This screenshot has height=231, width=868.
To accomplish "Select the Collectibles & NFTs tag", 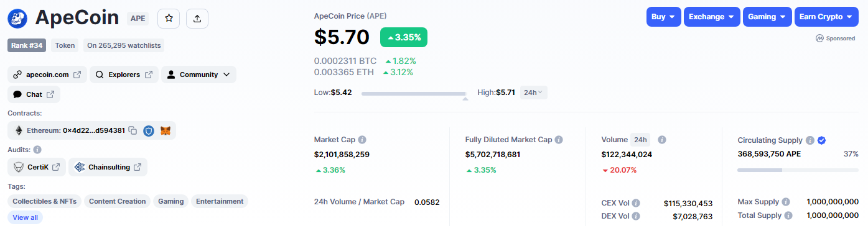I will tap(45, 201).
